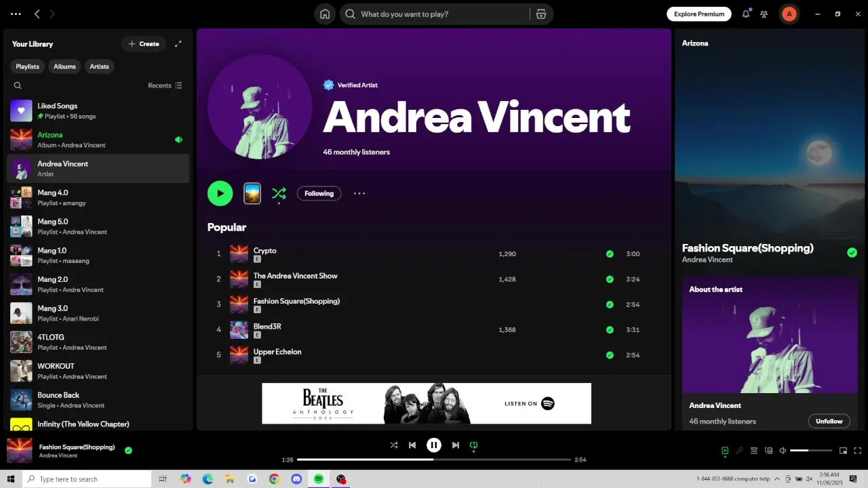
Task: Toggle shuffle in playback controls
Action: pos(394,445)
